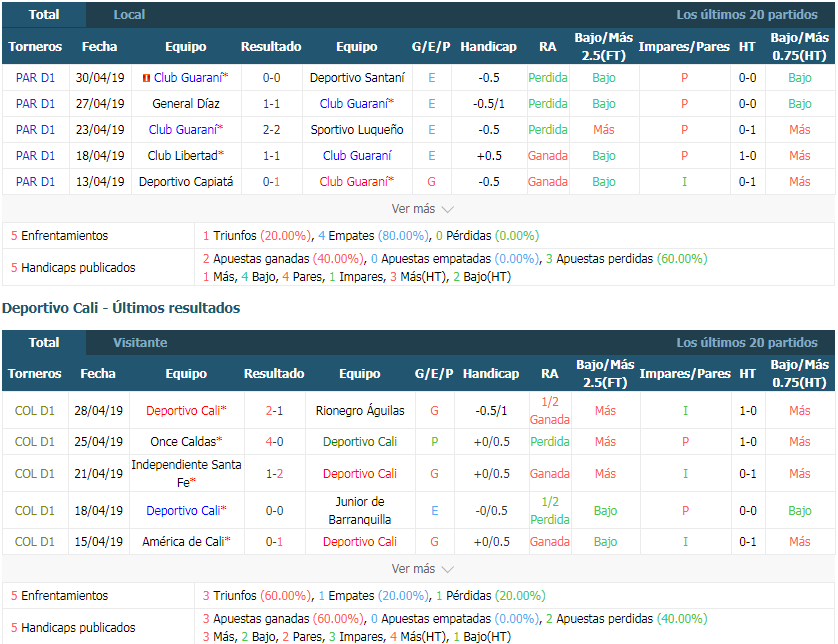Click Independiente Santa Fe team name
This screenshot has height=644, width=838.
click(186, 474)
